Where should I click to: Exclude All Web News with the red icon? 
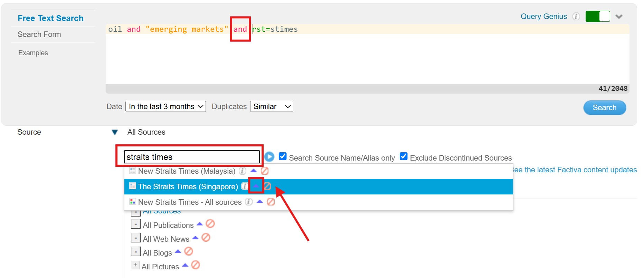[x=206, y=238]
